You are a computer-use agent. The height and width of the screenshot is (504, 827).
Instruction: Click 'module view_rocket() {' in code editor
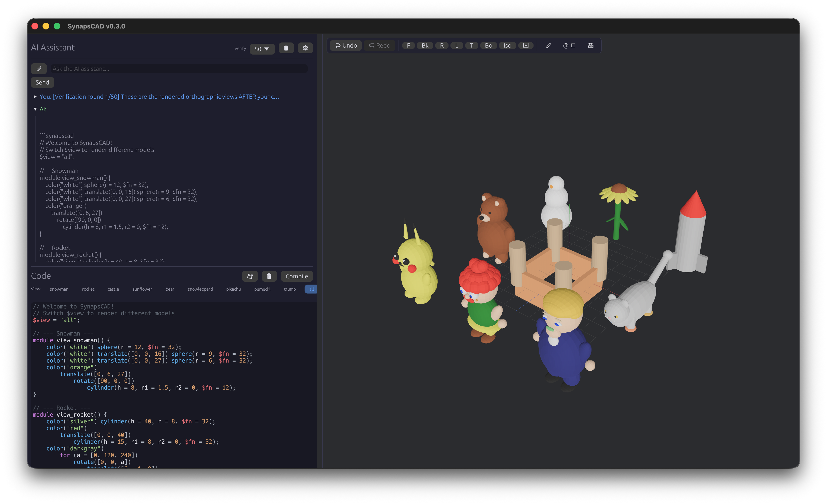[70, 414]
